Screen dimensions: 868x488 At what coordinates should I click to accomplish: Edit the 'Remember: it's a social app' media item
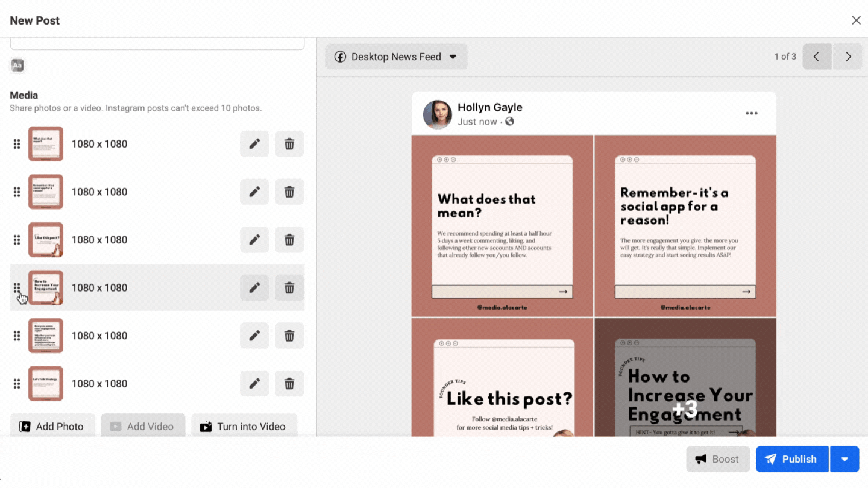[x=254, y=192]
